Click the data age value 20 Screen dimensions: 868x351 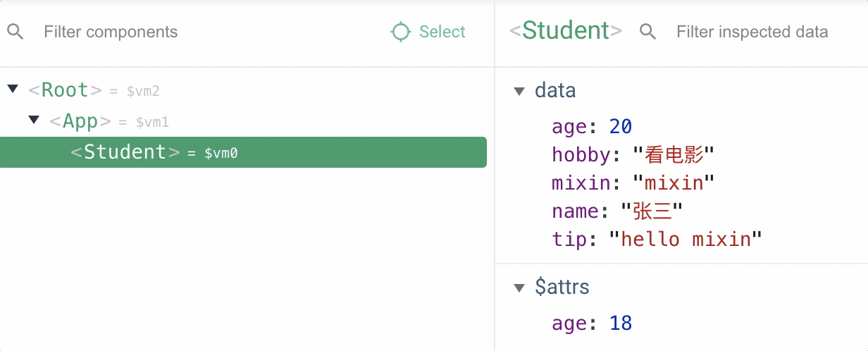(x=621, y=127)
